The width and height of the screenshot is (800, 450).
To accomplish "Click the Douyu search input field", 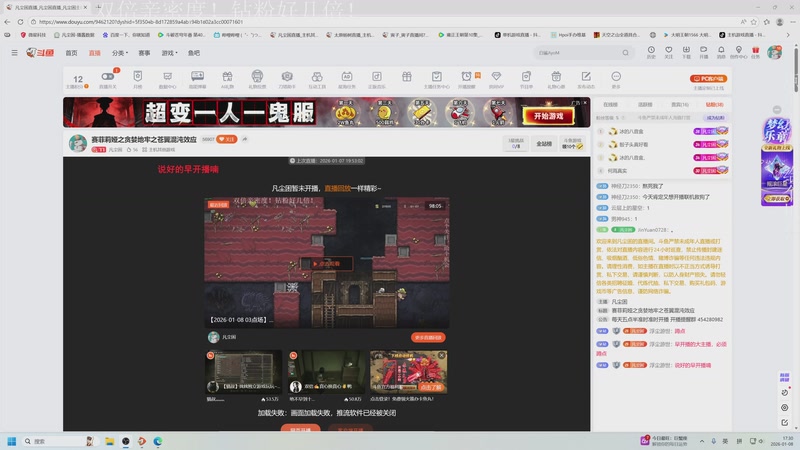I will click(577, 53).
